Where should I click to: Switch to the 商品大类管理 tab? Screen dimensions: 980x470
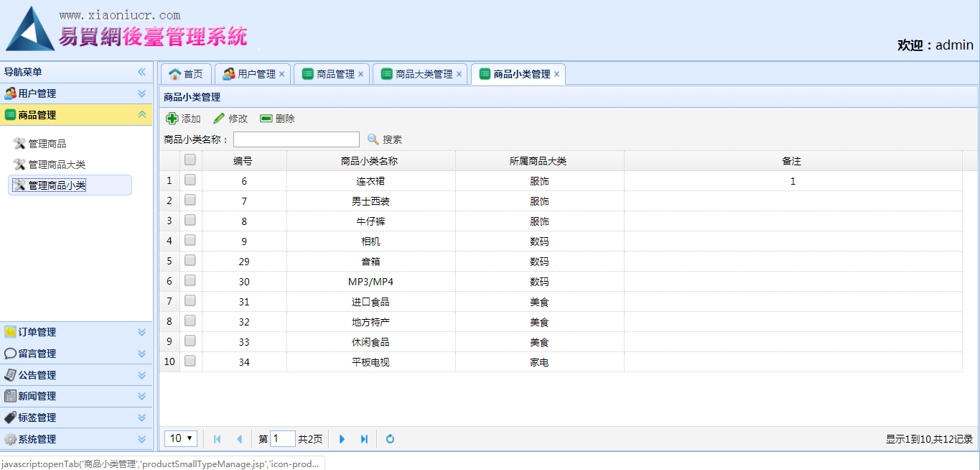[420, 74]
